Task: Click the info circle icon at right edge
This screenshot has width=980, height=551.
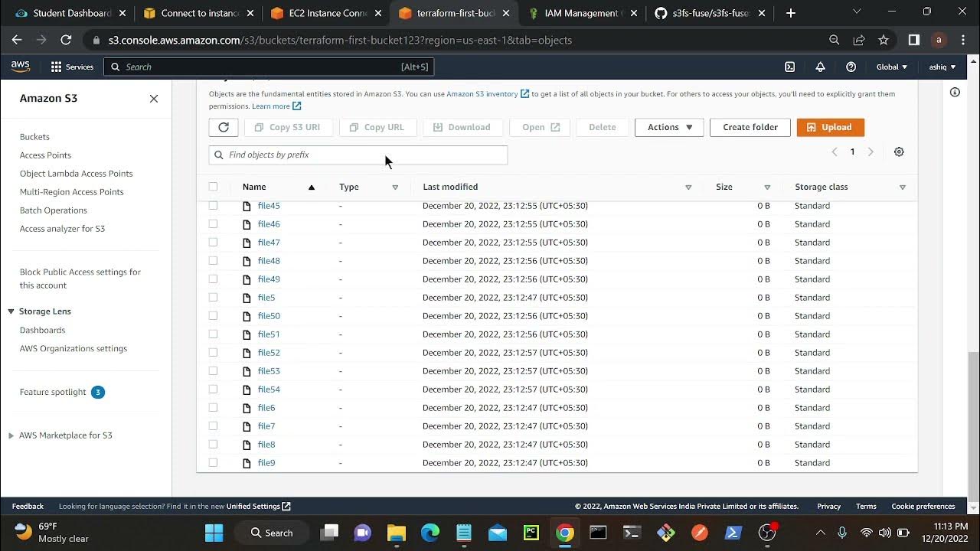Action: pos(955,92)
